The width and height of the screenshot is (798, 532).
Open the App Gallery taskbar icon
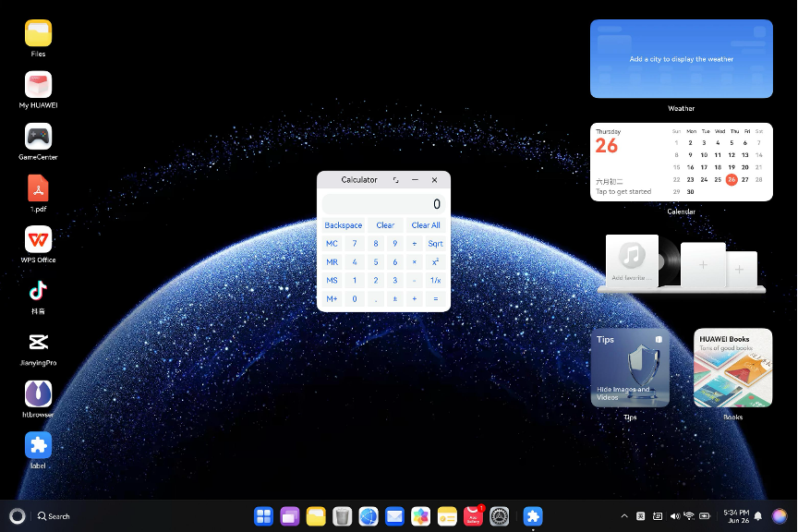[x=474, y=516]
